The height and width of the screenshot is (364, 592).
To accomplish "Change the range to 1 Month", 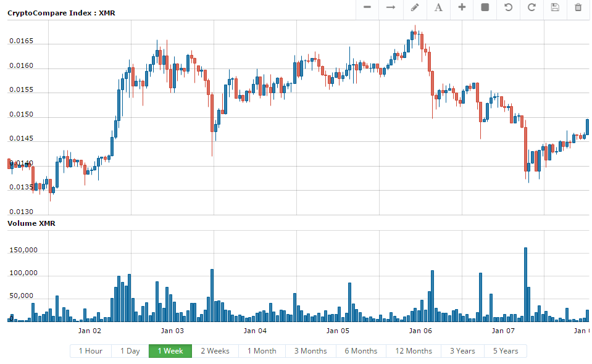I will [262, 351].
